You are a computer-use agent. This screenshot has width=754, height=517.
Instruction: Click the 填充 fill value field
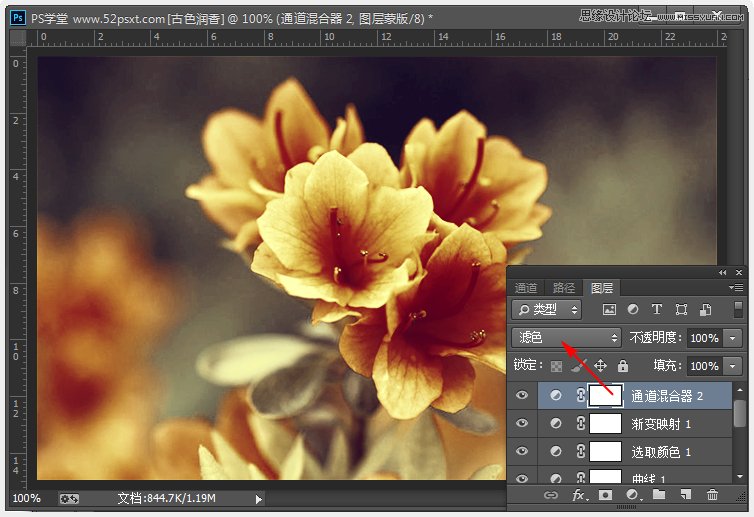point(705,366)
